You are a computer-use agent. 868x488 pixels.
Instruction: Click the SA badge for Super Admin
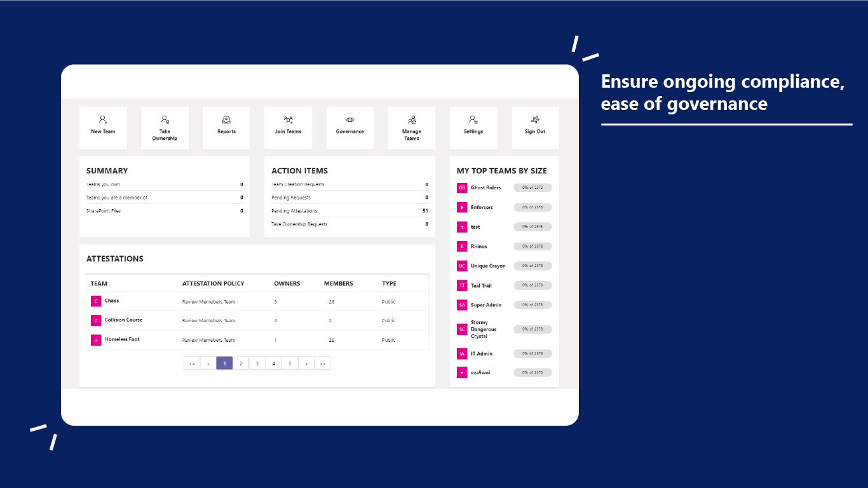point(462,305)
